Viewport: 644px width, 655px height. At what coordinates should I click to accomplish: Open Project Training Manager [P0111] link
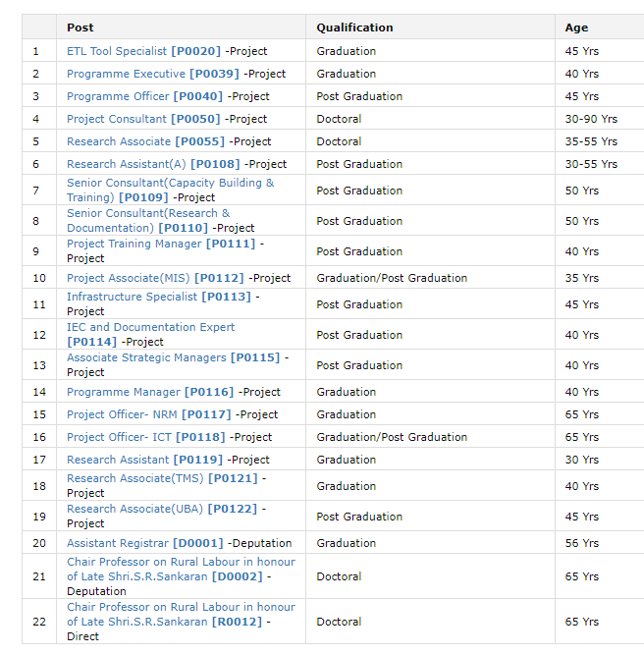[x=161, y=244]
